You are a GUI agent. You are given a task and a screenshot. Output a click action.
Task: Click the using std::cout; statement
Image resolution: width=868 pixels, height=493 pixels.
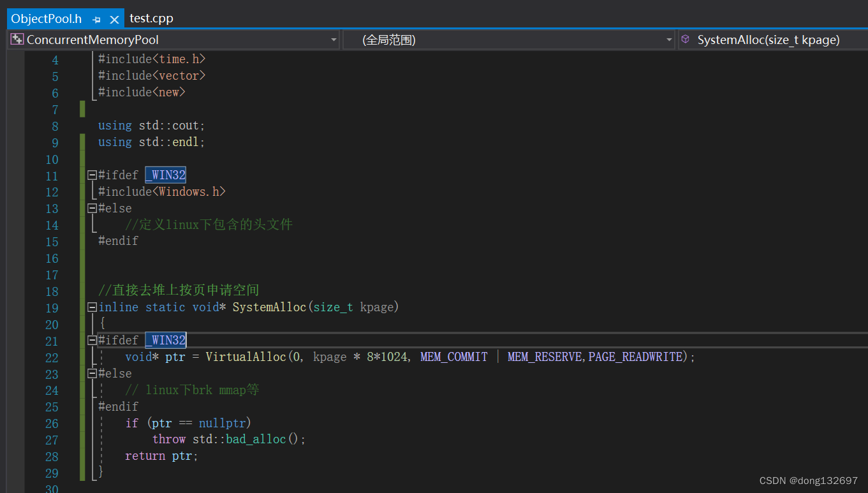coord(152,125)
